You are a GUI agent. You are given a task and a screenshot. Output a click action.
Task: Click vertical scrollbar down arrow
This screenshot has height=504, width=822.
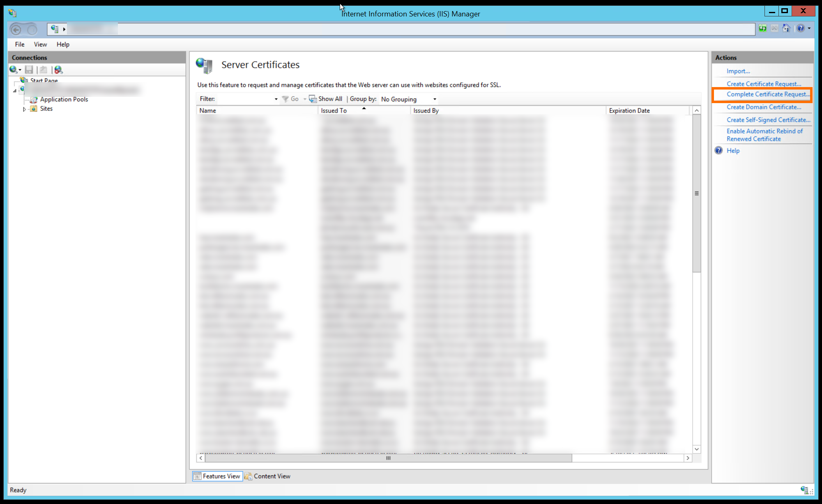point(697,449)
